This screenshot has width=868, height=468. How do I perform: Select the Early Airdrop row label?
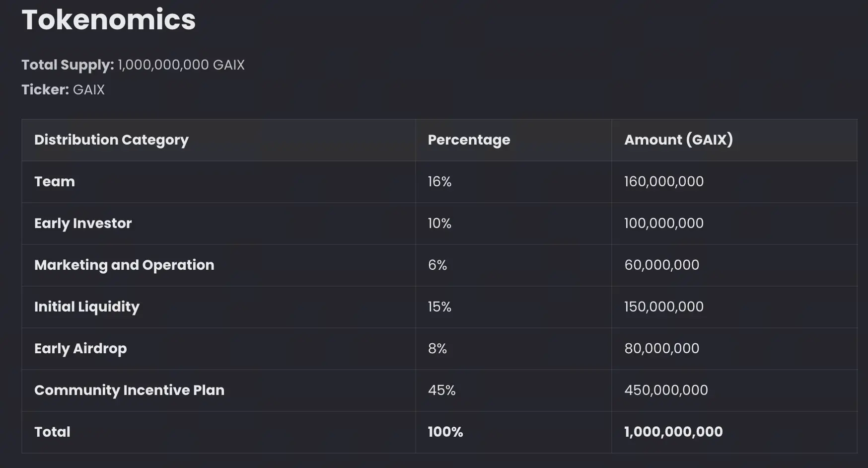pos(80,349)
